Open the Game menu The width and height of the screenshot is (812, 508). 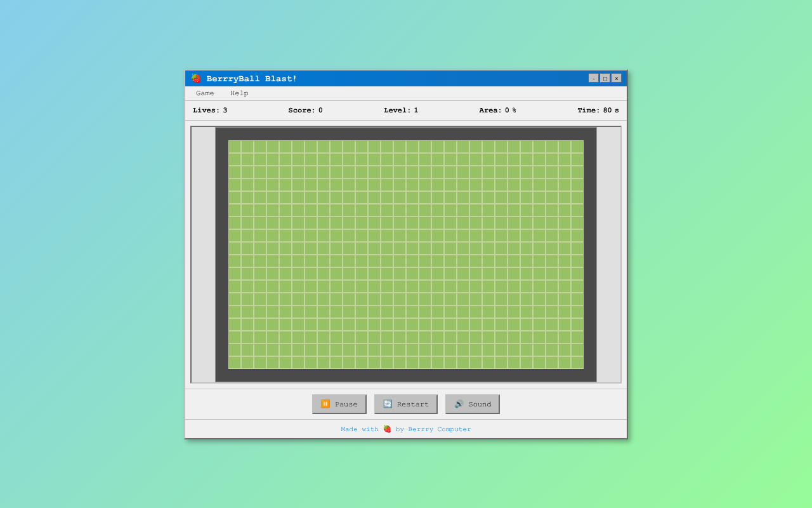[205, 93]
